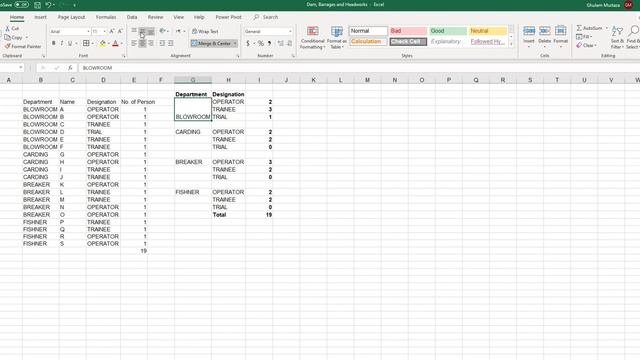Click the user account avatar
Image resolution: width=640 pixels, height=360 pixels.
(x=628, y=5)
